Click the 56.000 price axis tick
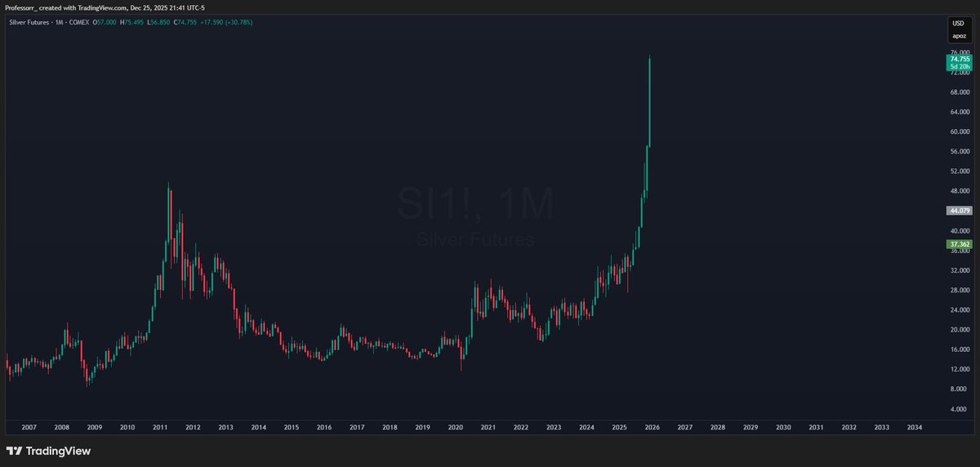 959,152
